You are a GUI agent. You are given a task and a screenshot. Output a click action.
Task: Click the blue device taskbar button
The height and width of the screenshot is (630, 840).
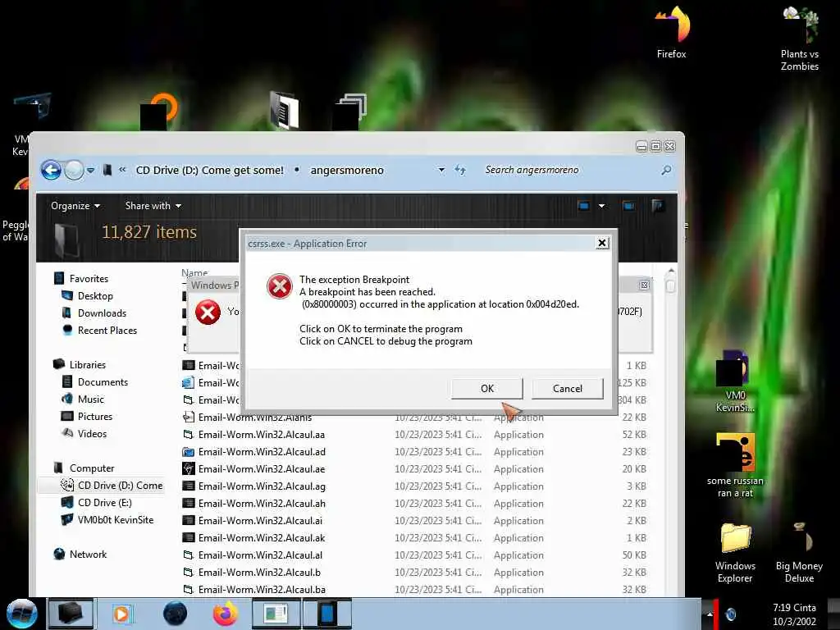327,614
